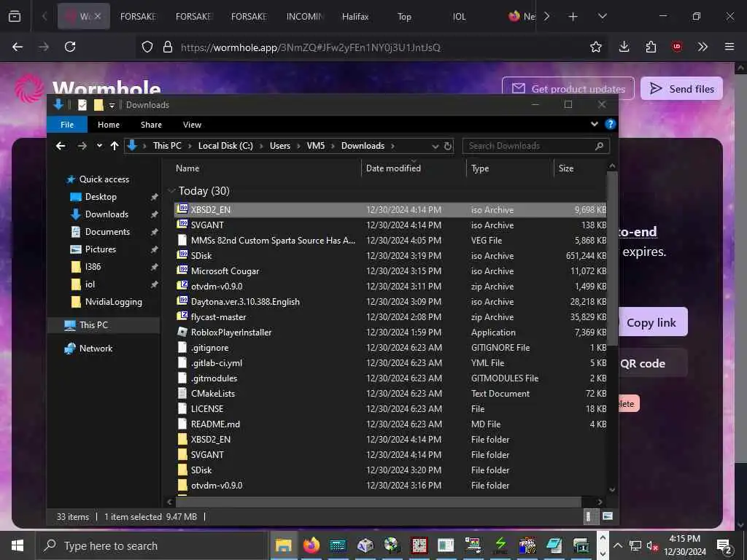This screenshot has height=560, width=747.
Task: Click the Properties quick access toolbar icon
Action: tap(82, 105)
